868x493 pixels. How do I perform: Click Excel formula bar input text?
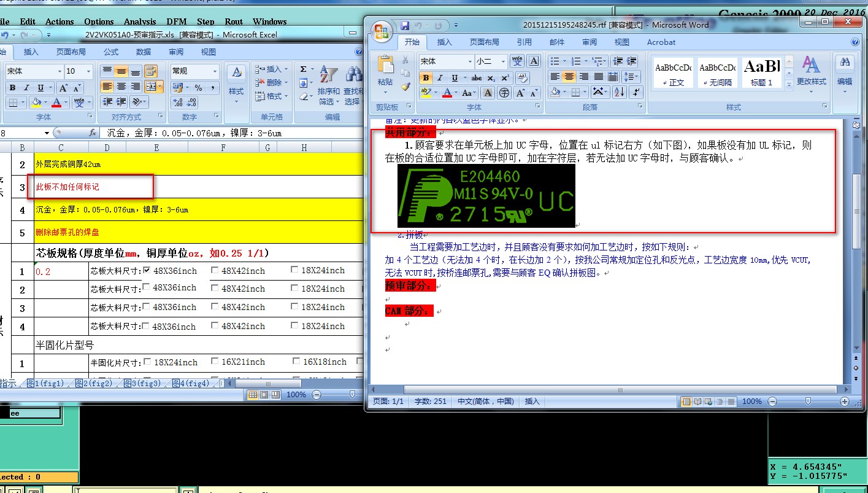194,133
